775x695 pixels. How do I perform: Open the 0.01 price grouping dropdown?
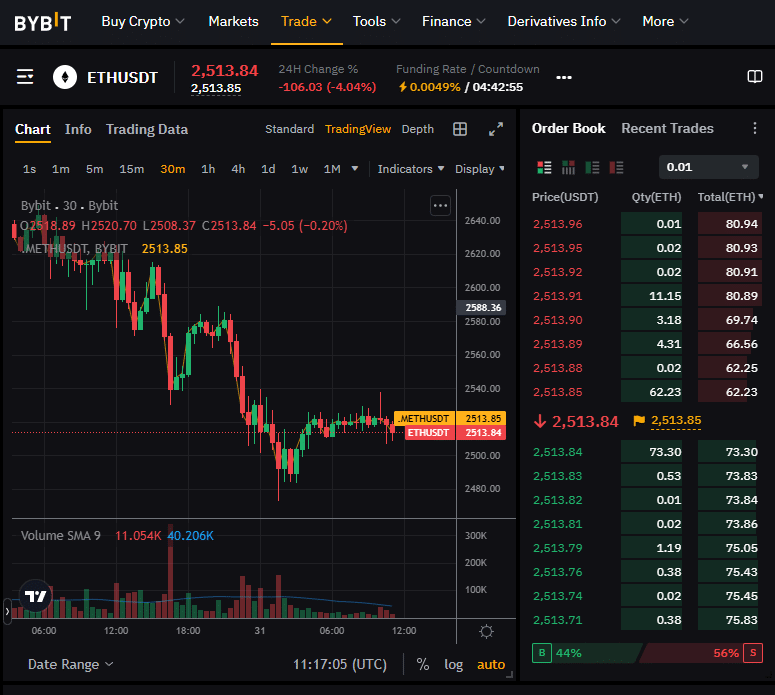(x=708, y=167)
